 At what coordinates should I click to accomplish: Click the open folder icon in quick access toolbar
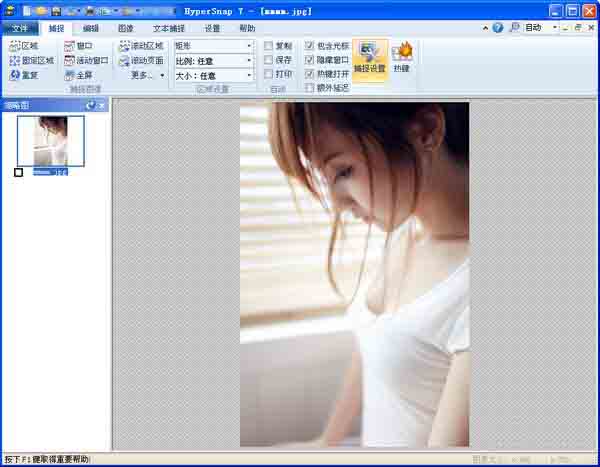(41, 11)
